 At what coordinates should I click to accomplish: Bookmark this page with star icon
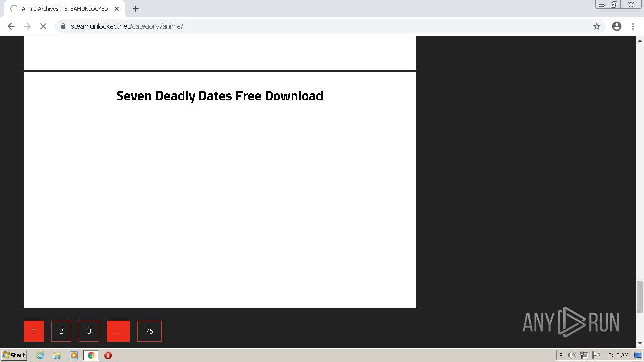[x=597, y=26]
